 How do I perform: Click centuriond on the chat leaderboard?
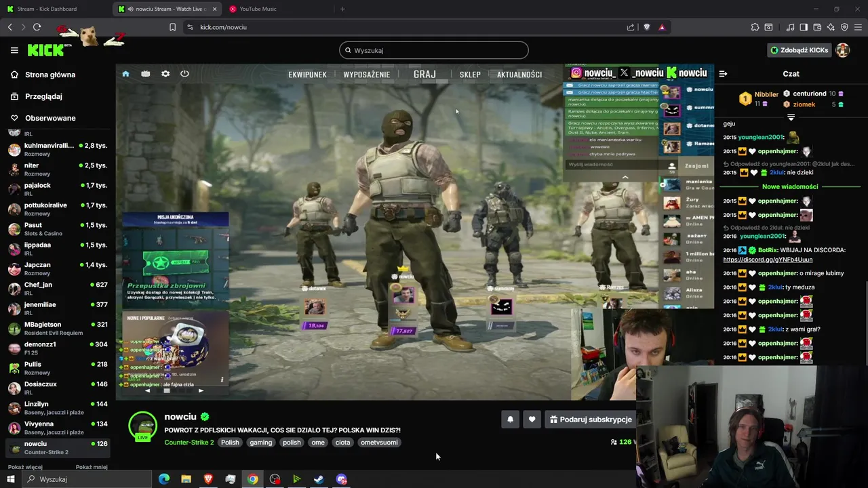(x=809, y=94)
